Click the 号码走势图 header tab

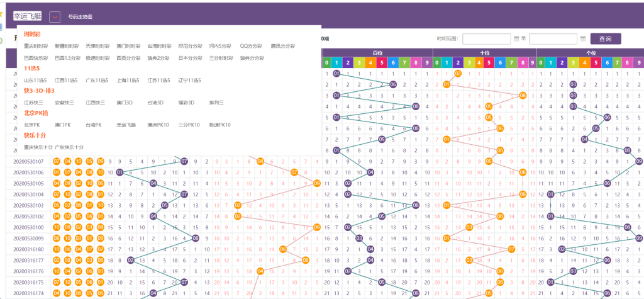click(x=80, y=17)
